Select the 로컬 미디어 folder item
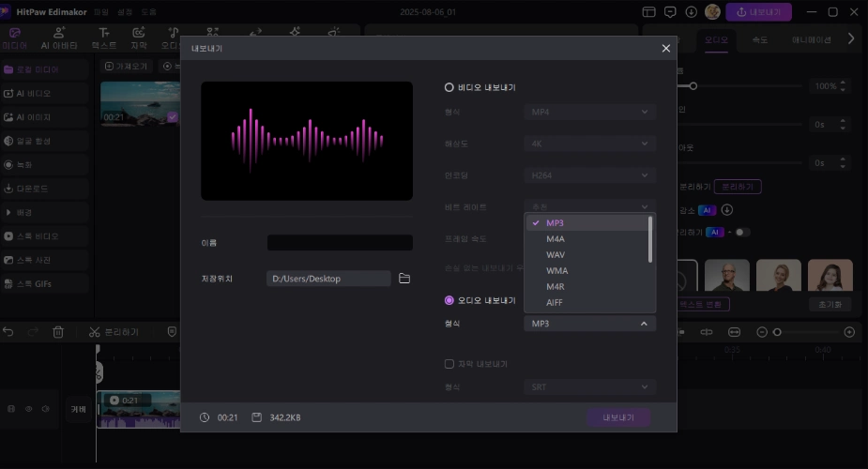868x469 pixels. [x=44, y=69]
